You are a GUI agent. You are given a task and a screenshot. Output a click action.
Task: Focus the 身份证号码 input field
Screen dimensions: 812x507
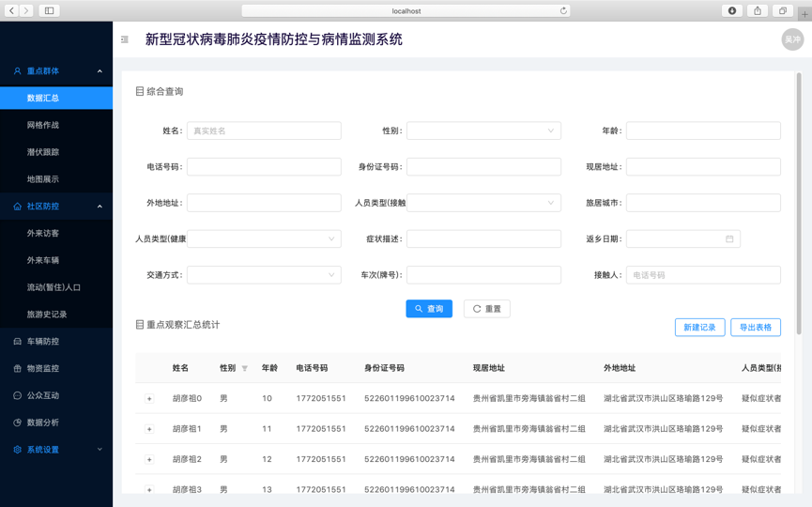point(483,167)
